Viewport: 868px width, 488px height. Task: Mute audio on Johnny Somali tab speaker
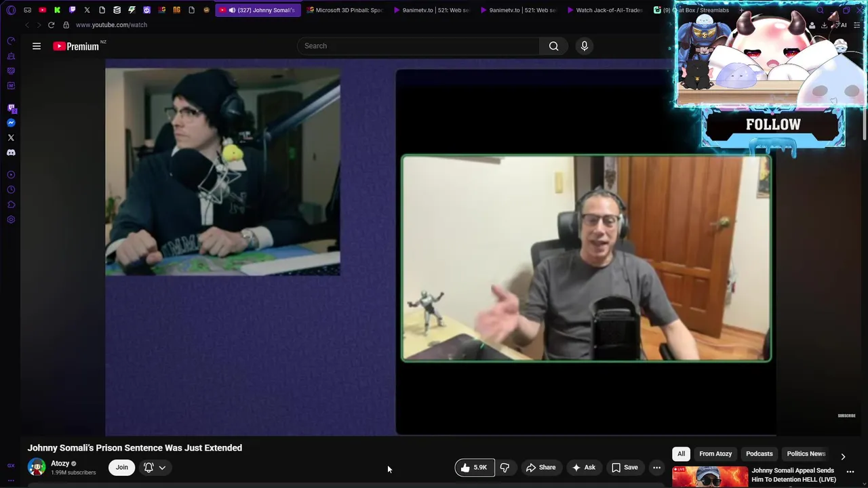(232, 10)
